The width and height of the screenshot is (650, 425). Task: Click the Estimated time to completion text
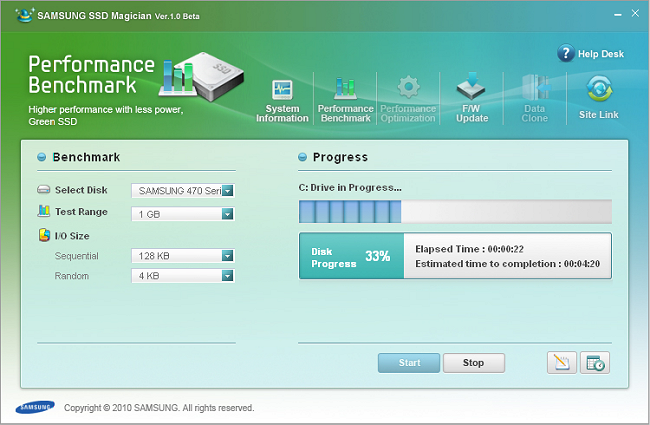pos(507,264)
